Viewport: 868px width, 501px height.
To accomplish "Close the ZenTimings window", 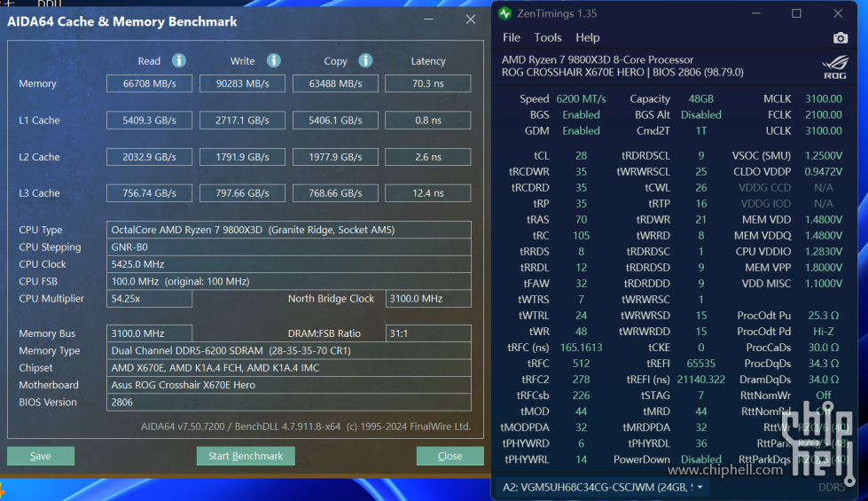I will click(838, 14).
